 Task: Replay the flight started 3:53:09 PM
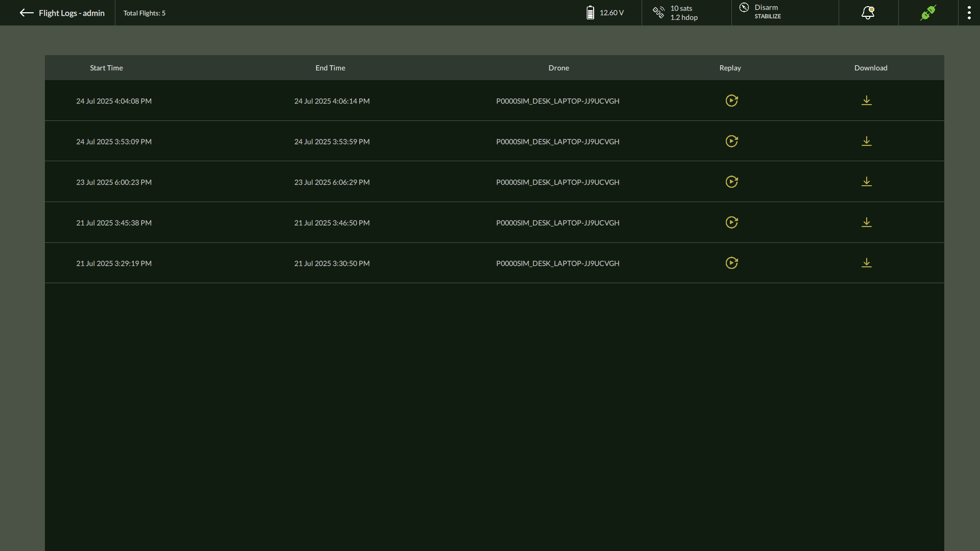(731, 141)
